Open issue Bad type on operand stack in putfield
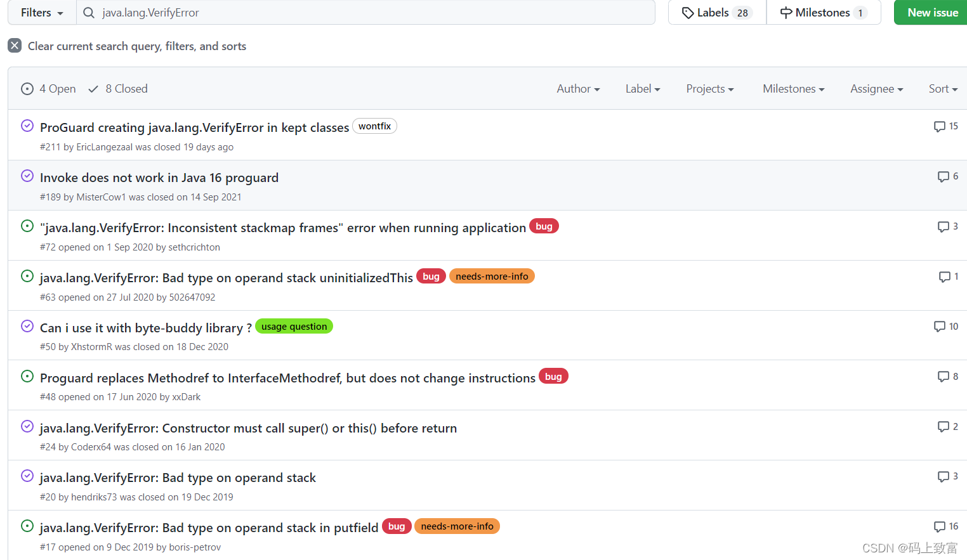 click(x=209, y=528)
